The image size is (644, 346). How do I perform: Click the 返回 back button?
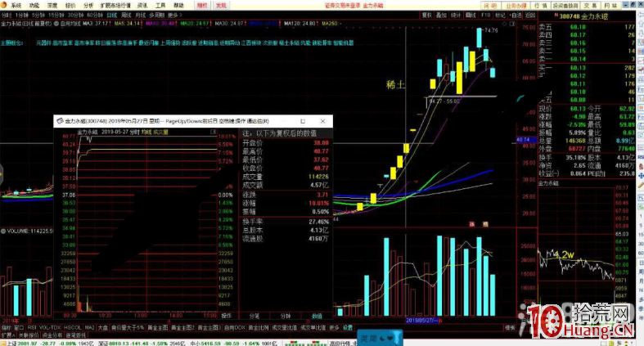point(530,16)
